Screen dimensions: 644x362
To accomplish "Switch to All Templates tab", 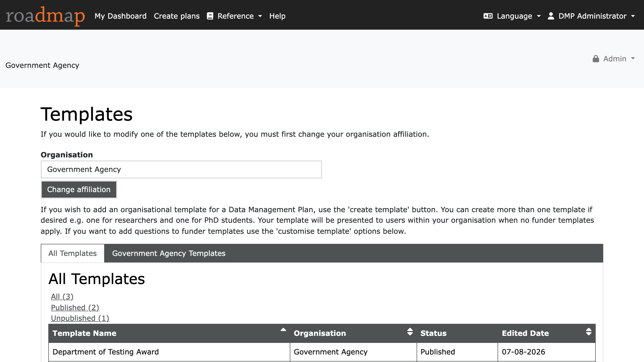I will [72, 253].
